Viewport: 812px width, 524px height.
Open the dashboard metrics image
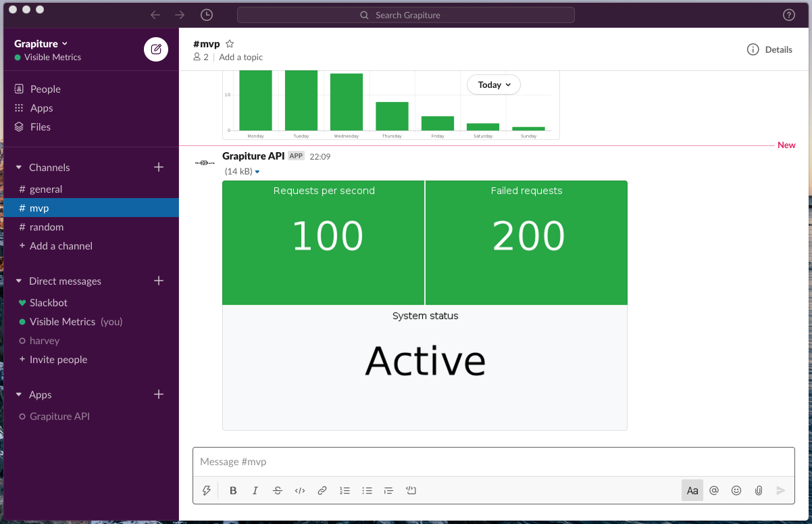point(425,305)
